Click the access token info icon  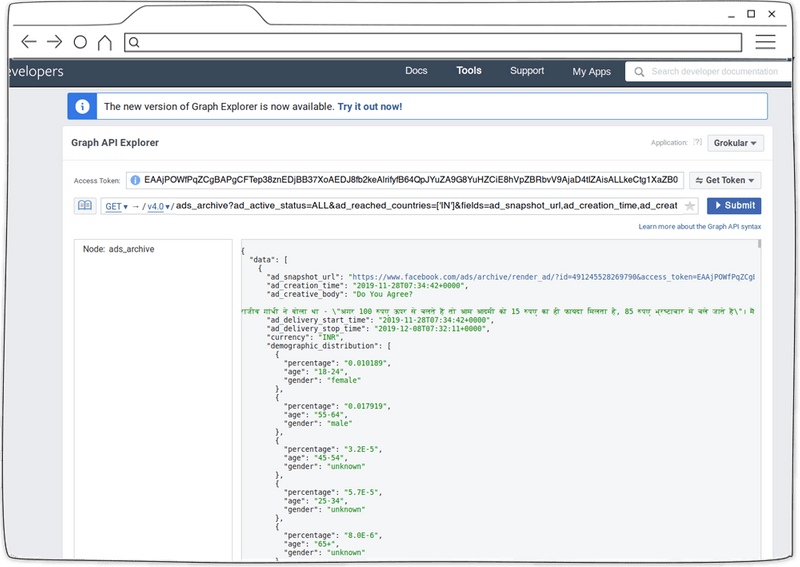coord(135,180)
